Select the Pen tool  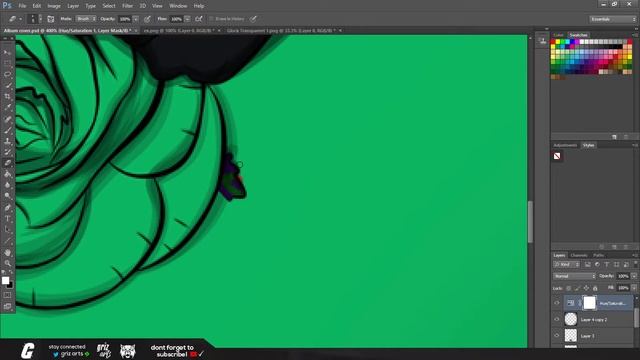pos(7,208)
